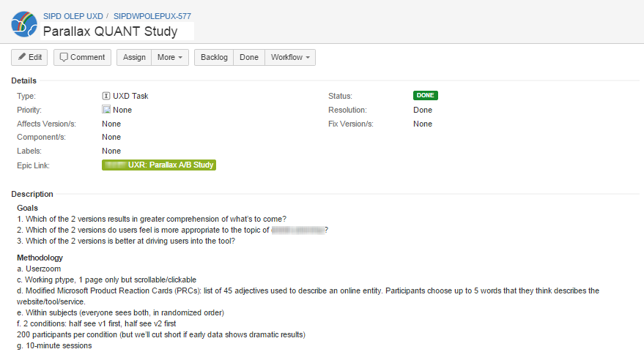The image size is (644, 360).
Task: Open the SIPD OLEP UXD breadcrumb link
Action: (x=75, y=15)
